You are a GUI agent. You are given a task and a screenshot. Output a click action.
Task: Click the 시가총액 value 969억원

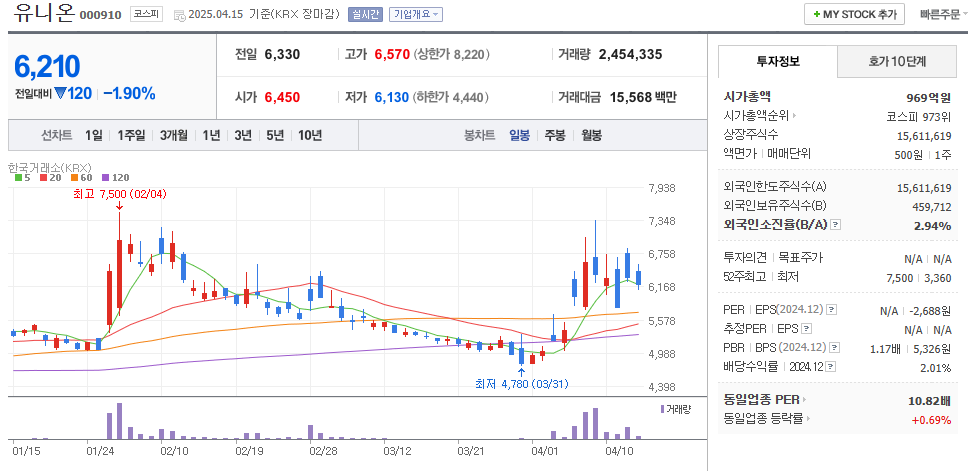[928, 97]
